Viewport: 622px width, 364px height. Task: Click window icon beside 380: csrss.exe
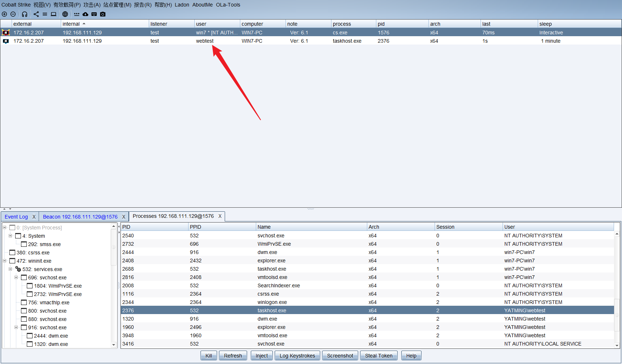[x=12, y=253]
